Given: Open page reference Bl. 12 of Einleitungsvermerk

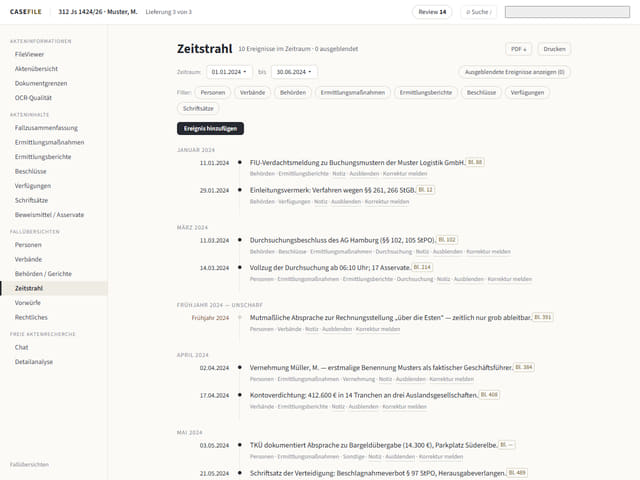Looking at the screenshot, I should point(425,190).
